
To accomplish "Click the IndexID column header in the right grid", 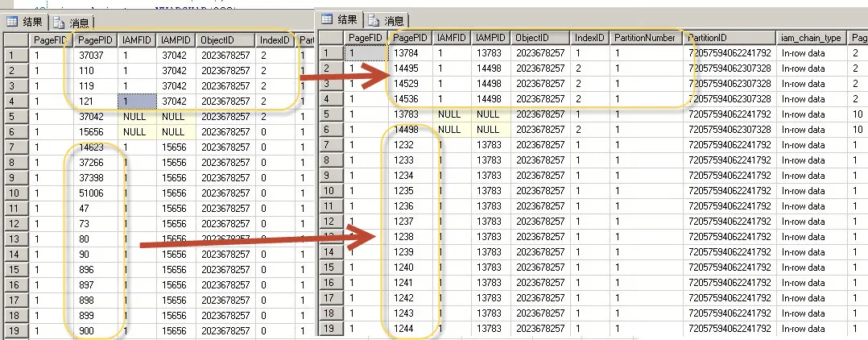I will [589, 38].
